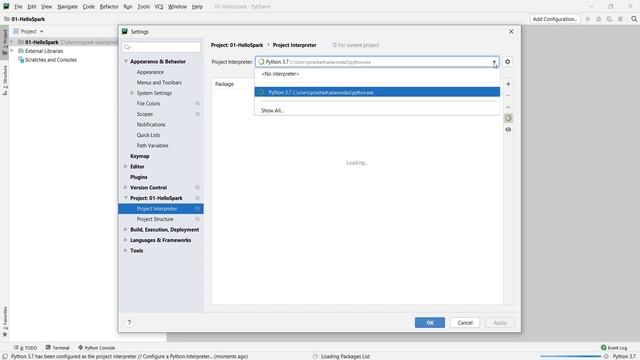Select Appearance settings item
640x360 pixels.
pos(150,72)
